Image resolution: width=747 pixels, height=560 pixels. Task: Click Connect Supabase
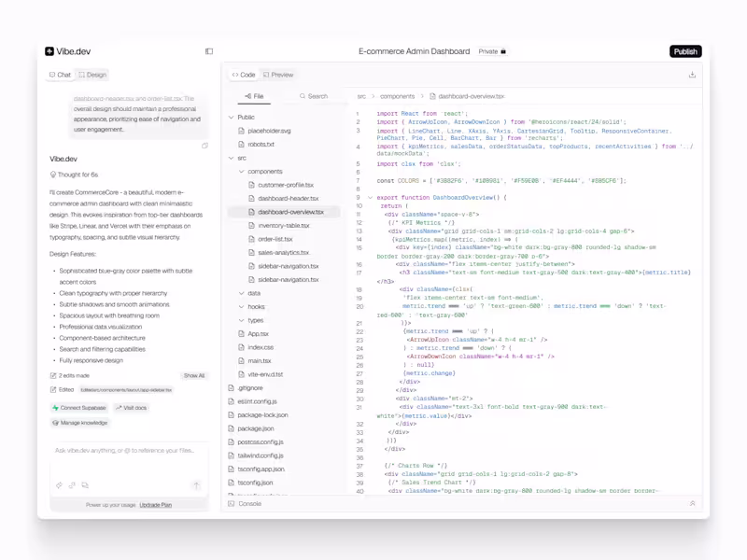pos(79,408)
